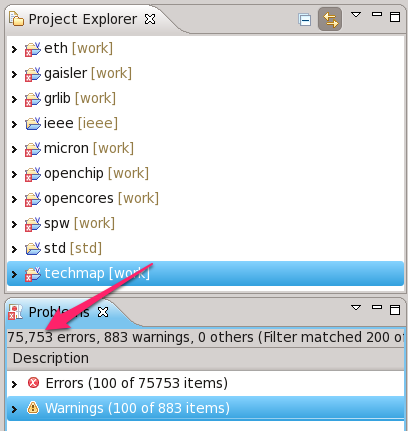Click the error and warning count summary
This screenshot has width=408, height=431.
(x=205, y=337)
